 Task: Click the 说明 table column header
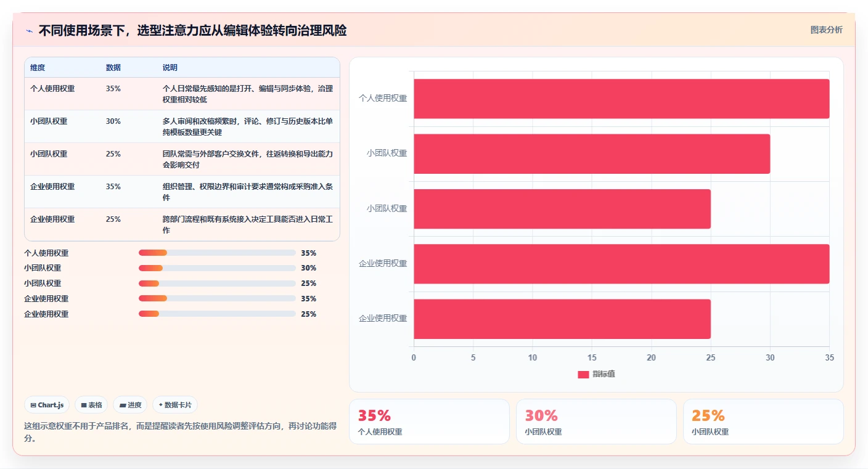(170, 68)
